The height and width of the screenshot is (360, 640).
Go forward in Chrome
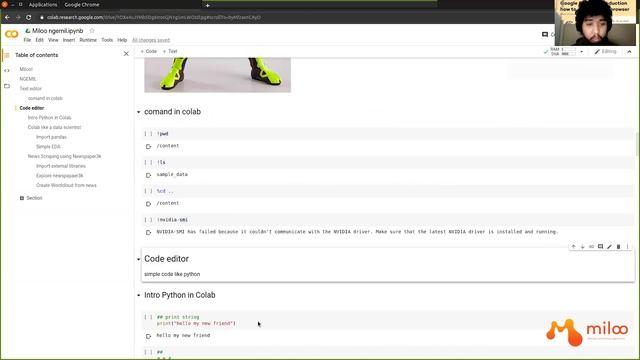pos(18,17)
